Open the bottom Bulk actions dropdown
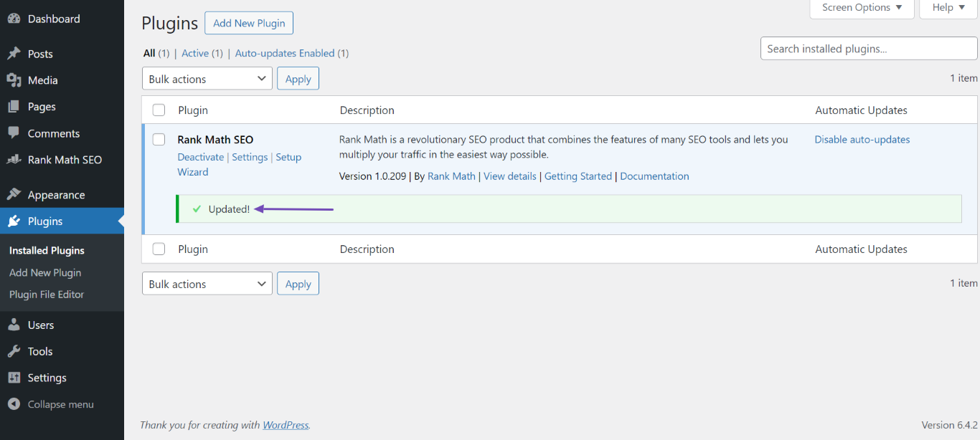This screenshot has width=980, height=440. pyautogui.click(x=207, y=284)
